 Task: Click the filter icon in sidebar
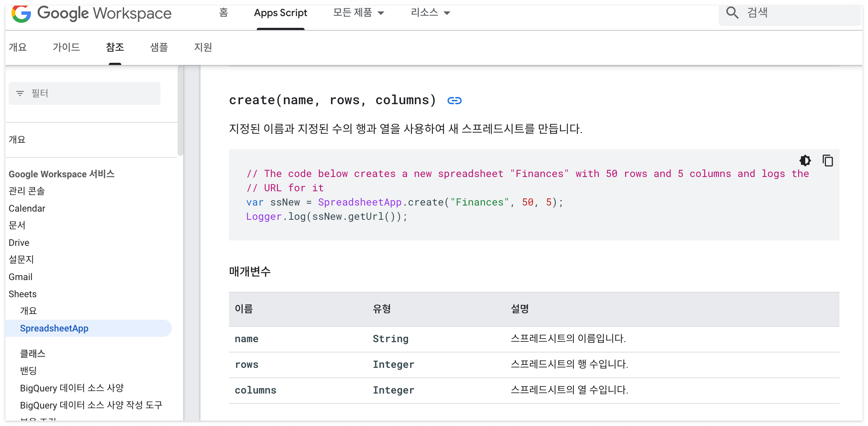coord(20,93)
